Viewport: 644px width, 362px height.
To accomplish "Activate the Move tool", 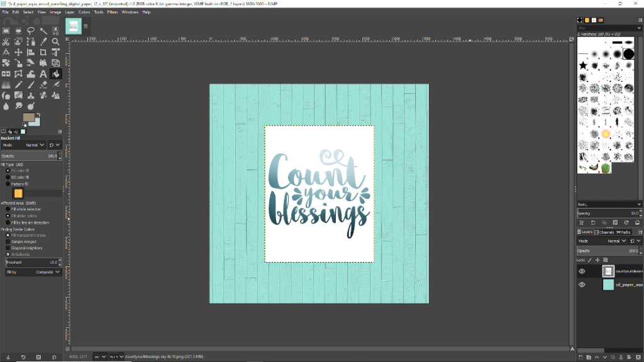I will (18, 53).
